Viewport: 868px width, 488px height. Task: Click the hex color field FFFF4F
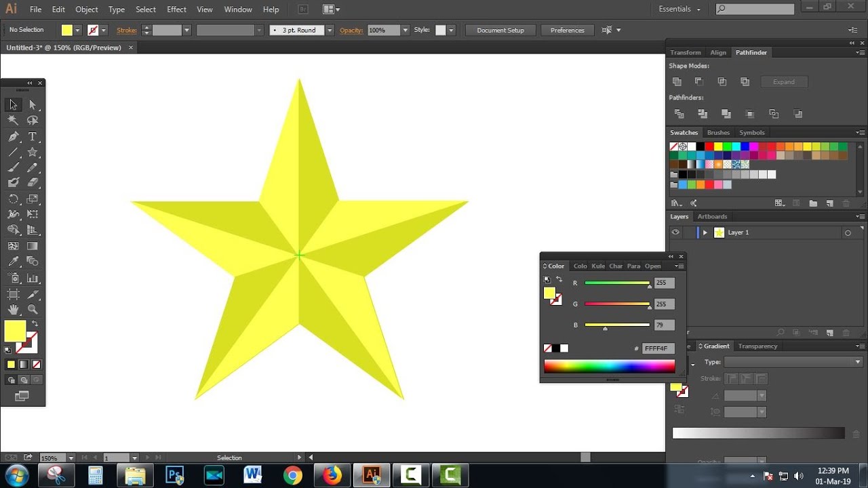tap(658, 348)
